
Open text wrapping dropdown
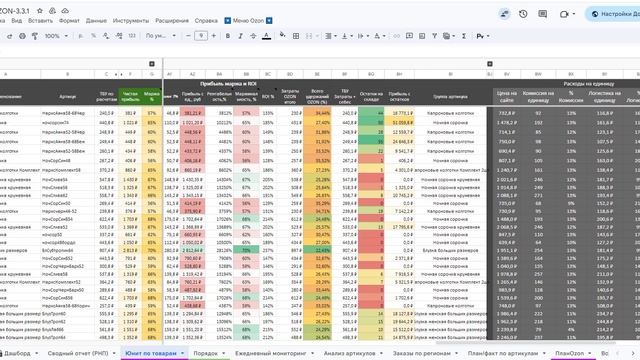tap(363, 36)
